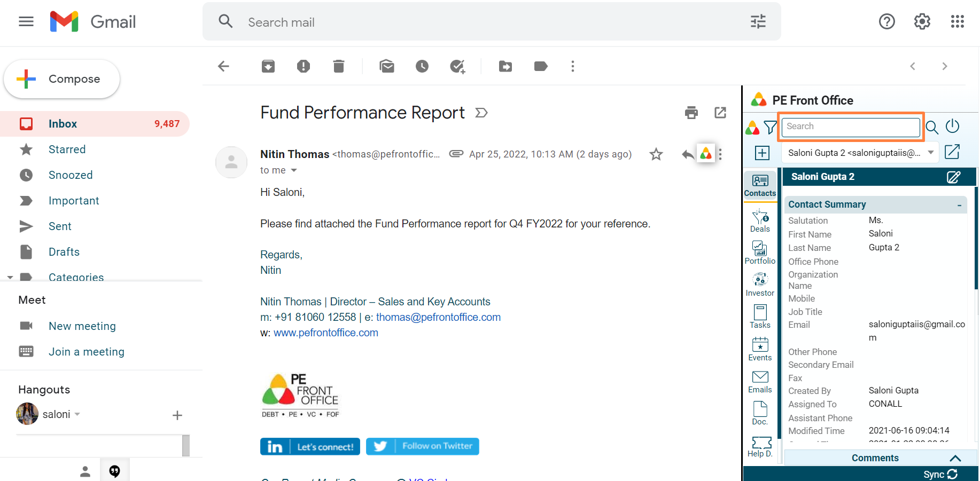Edit the Saloni Gupta 2 contact
980x481 pixels.
[x=953, y=177]
